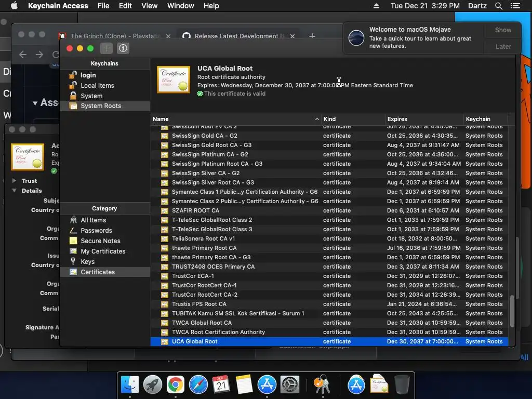The width and height of the screenshot is (532, 399).
Task: Select the highlighted UCA Global Root row
Action: pyautogui.click(x=329, y=341)
